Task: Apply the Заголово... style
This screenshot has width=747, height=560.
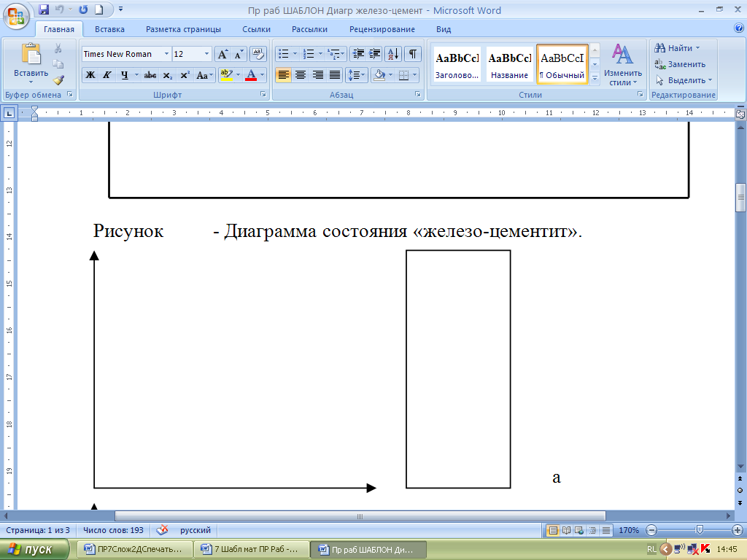Action: (x=457, y=65)
